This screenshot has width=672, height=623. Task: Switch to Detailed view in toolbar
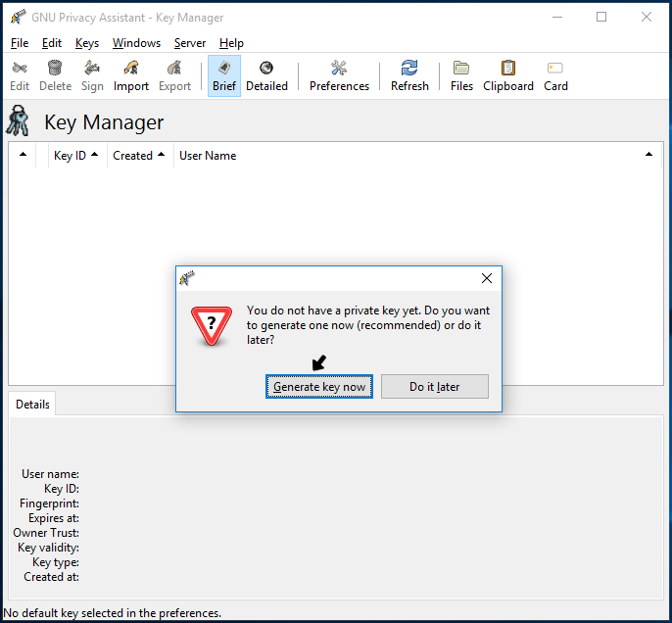pyautogui.click(x=266, y=75)
